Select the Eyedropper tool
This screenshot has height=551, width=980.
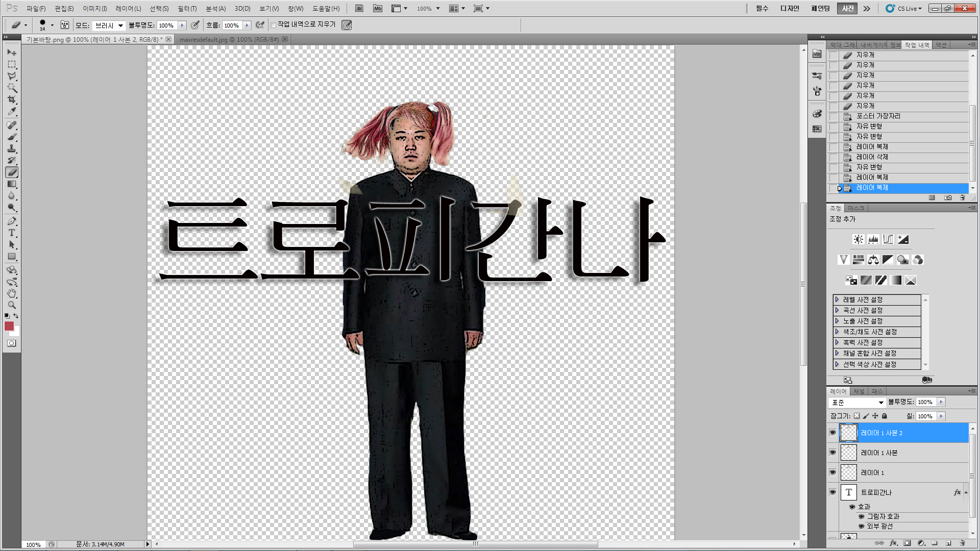point(12,112)
